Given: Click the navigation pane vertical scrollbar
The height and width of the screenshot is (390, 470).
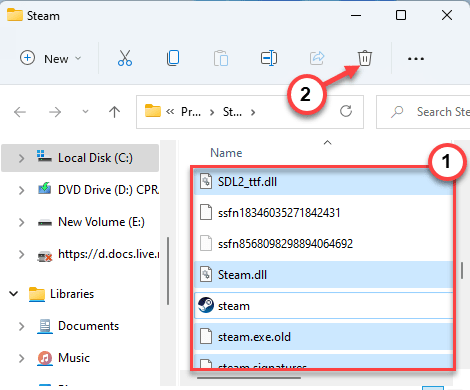Looking at the screenshot, I should coord(168,271).
